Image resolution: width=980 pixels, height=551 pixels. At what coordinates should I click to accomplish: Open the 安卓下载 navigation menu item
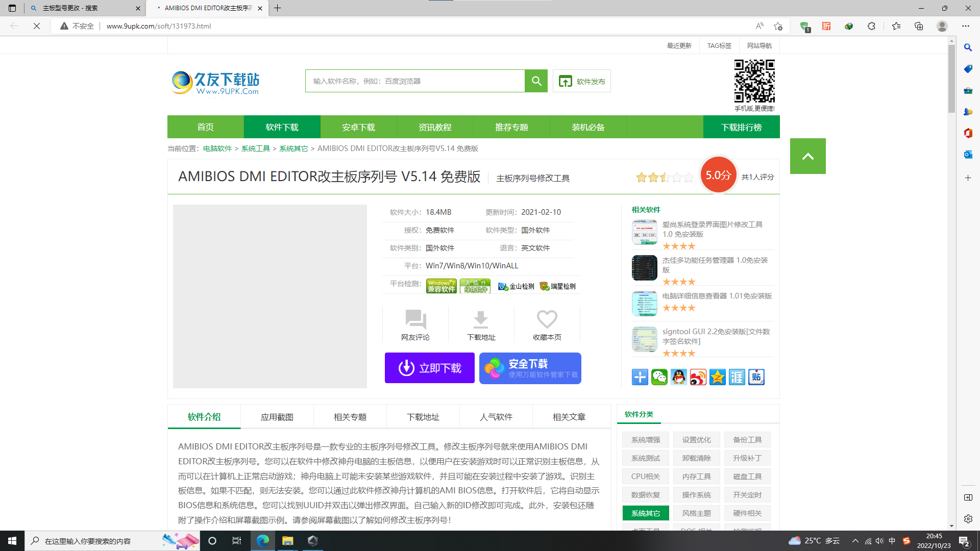coord(358,127)
